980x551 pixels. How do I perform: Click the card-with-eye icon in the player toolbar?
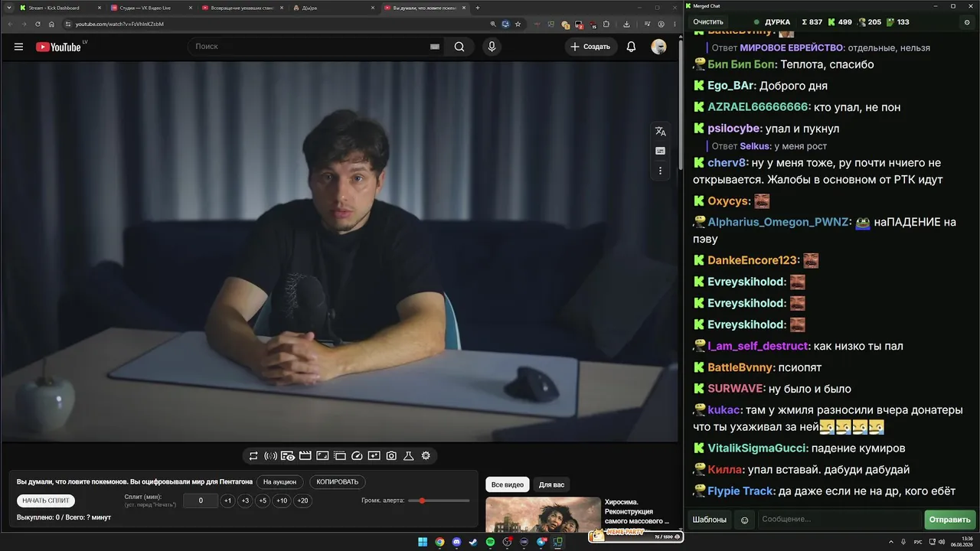pyautogui.click(x=288, y=455)
